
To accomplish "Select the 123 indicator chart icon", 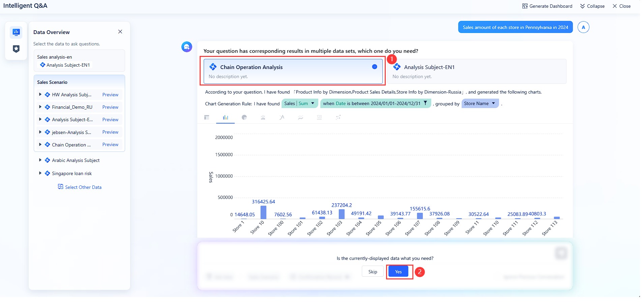I will [x=319, y=117].
